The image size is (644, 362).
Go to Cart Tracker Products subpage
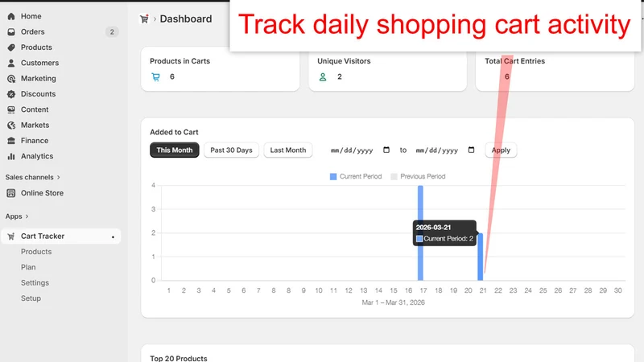(36, 252)
